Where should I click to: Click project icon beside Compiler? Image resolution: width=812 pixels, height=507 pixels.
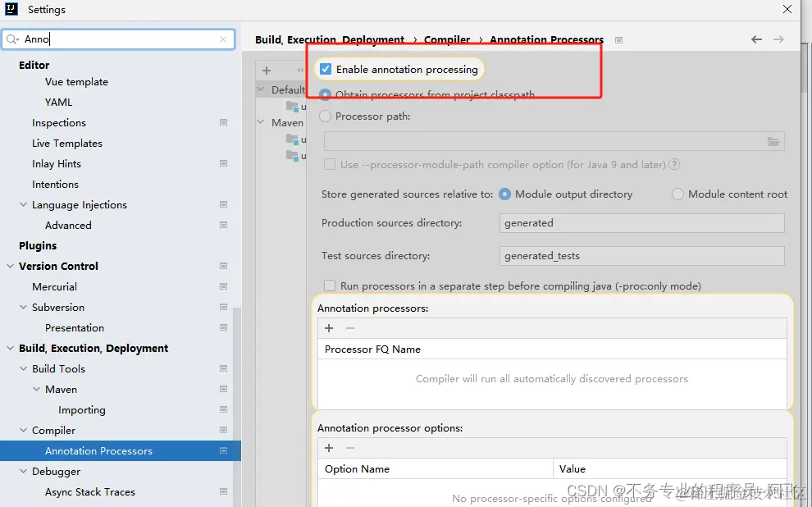click(x=224, y=431)
